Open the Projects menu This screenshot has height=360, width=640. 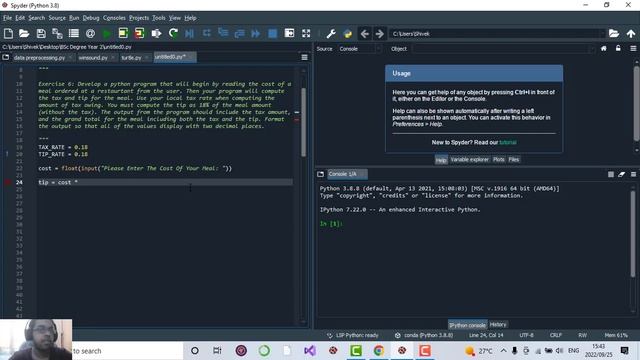(139, 18)
